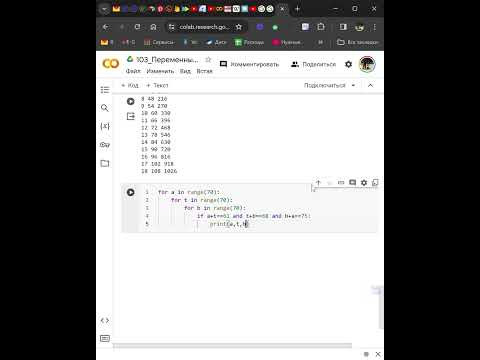Close the active Colab browser tab
480x360 pixels.
pyautogui.click(x=282, y=9)
